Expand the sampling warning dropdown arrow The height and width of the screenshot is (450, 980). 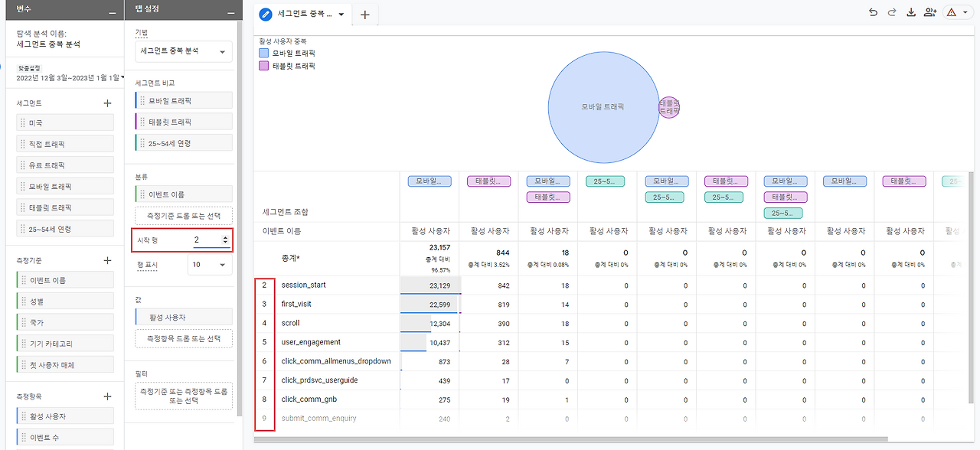click(964, 13)
